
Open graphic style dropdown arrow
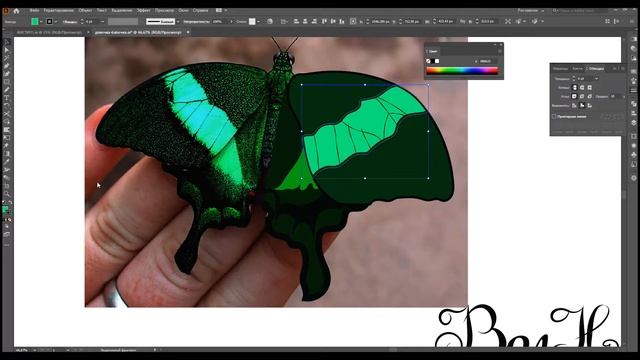pyautogui.click(x=258, y=22)
